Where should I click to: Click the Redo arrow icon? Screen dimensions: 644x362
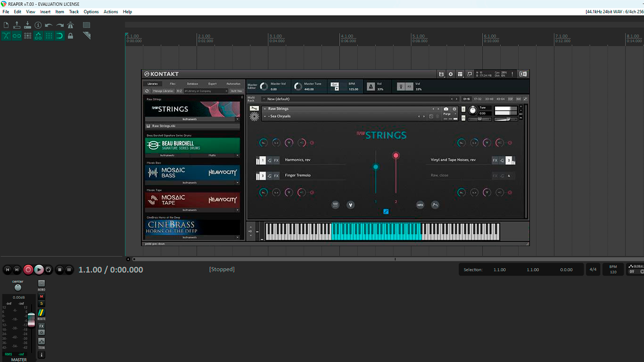pos(60,25)
